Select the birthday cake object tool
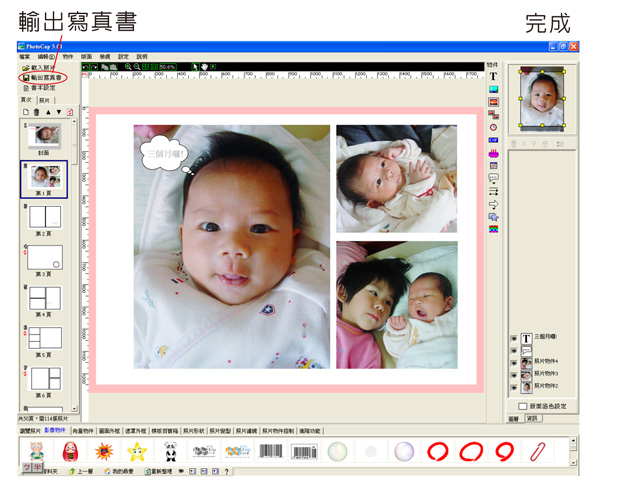 point(493,153)
